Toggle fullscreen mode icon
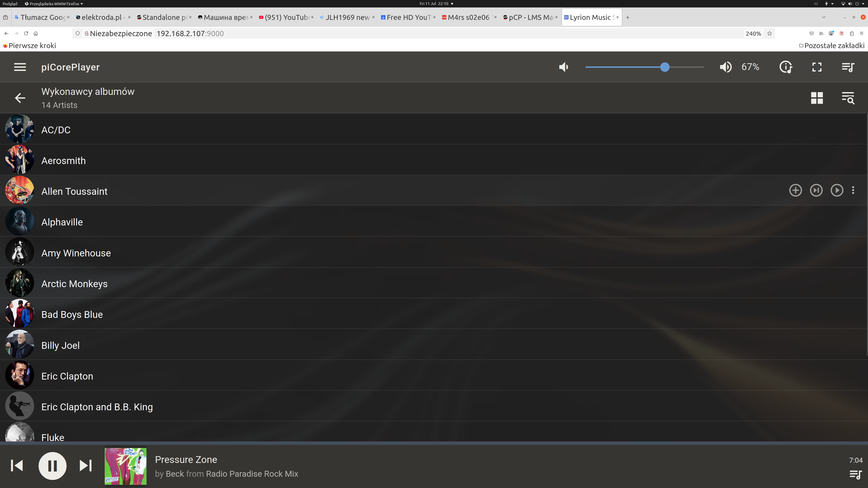The image size is (868, 488). (x=817, y=67)
